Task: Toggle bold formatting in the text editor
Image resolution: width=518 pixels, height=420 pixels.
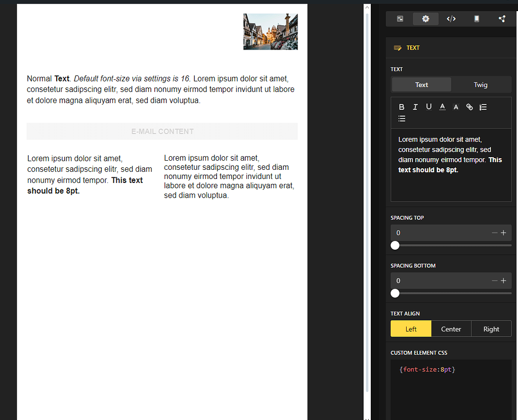Action: pyautogui.click(x=402, y=107)
